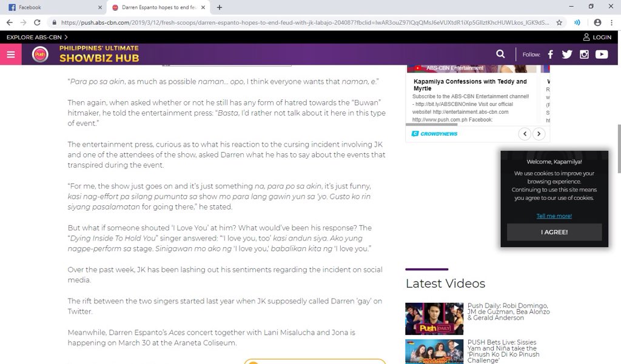Bookmark this page with the star icon
This screenshot has height=364, width=621.
tap(559, 22)
